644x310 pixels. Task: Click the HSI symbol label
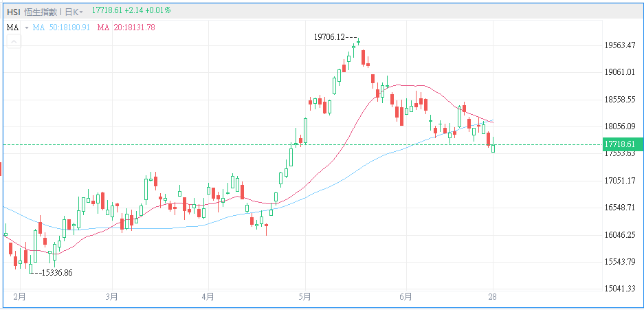14,12
